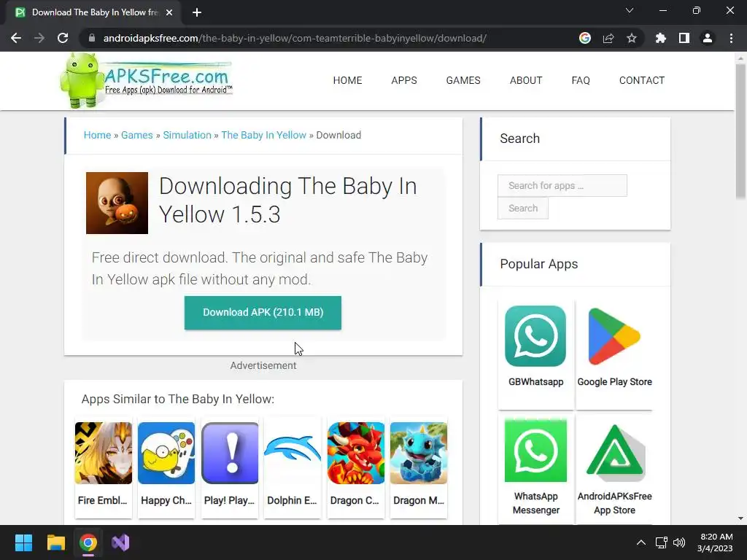747x560 pixels.
Task: Click the Simulation breadcrumb link
Action: click(x=187, y=135)
